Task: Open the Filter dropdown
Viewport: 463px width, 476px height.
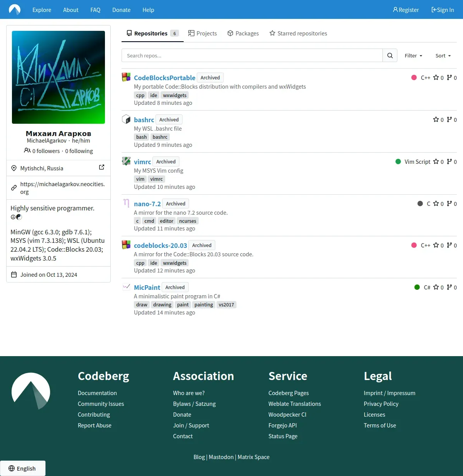Action: [x=414, y=56]
